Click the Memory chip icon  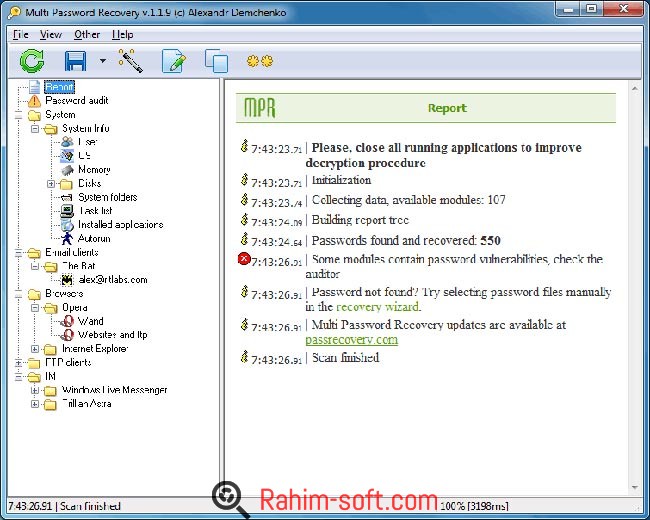pyautogui.click(x=67, y=170)
